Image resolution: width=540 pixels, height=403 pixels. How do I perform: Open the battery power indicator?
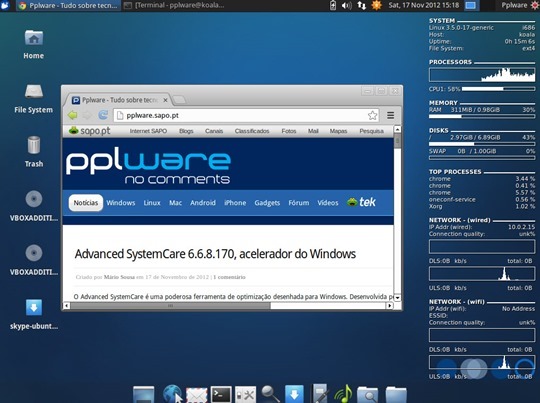[x=333, y=5]
